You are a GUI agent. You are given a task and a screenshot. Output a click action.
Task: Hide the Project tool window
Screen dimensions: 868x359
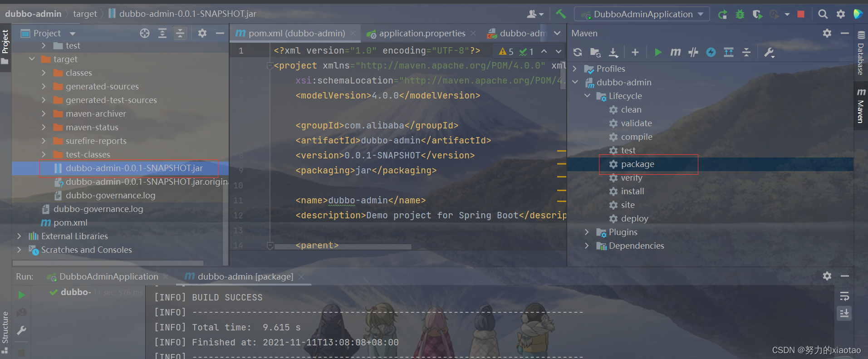click(x=220, y=33)
